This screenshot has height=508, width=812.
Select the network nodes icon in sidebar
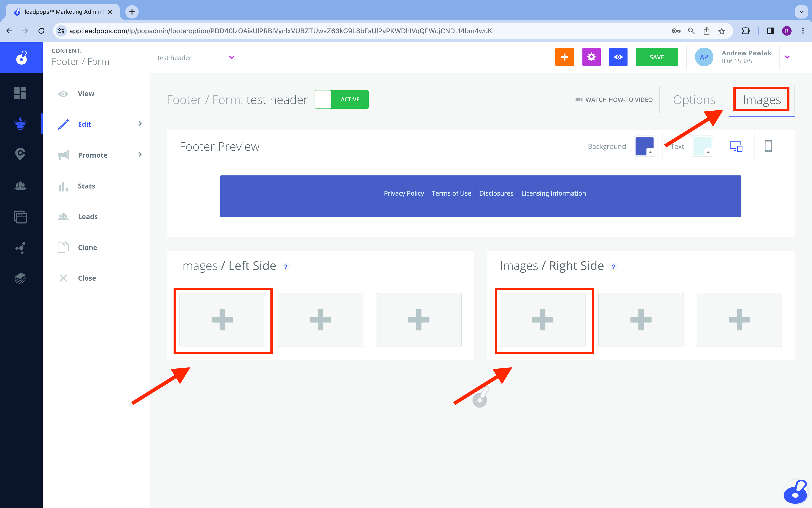tap(20, 248)
